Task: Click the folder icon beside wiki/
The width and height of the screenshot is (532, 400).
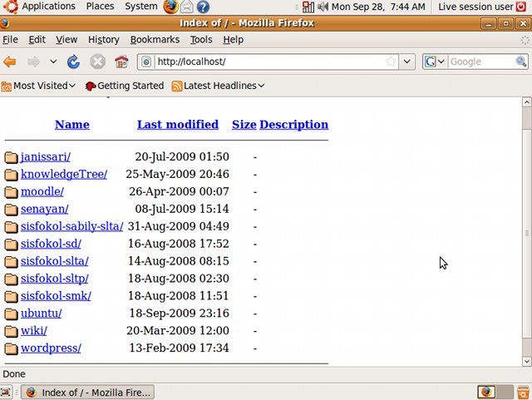Action: 11,331
